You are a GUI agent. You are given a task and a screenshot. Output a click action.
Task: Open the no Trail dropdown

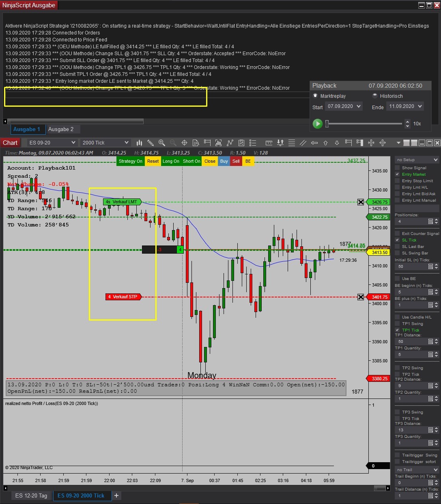pos(417,470)
